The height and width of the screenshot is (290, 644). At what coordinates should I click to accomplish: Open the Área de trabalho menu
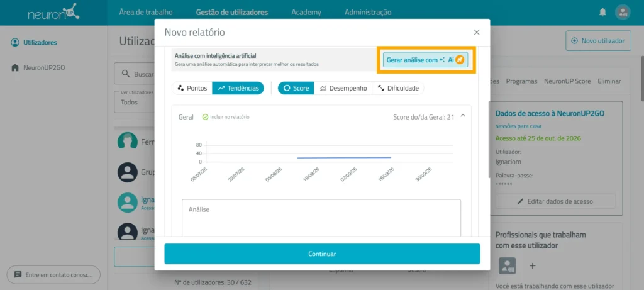(x=146, y=13)
